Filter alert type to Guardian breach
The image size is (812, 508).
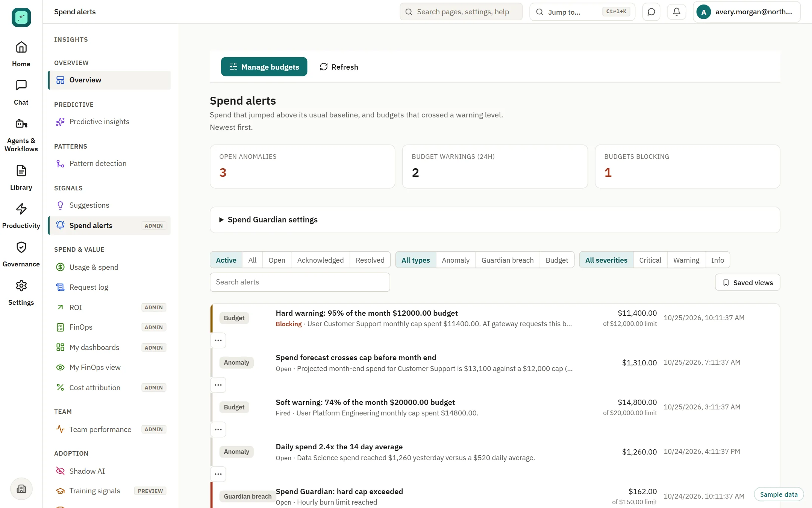[x=507, y=260]
